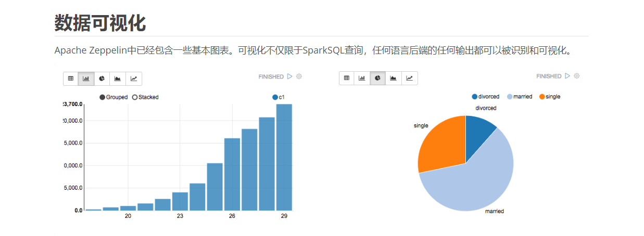Select bar chart icon in left chart toolbar
The image size is (644, 236).
pos(86,78)
